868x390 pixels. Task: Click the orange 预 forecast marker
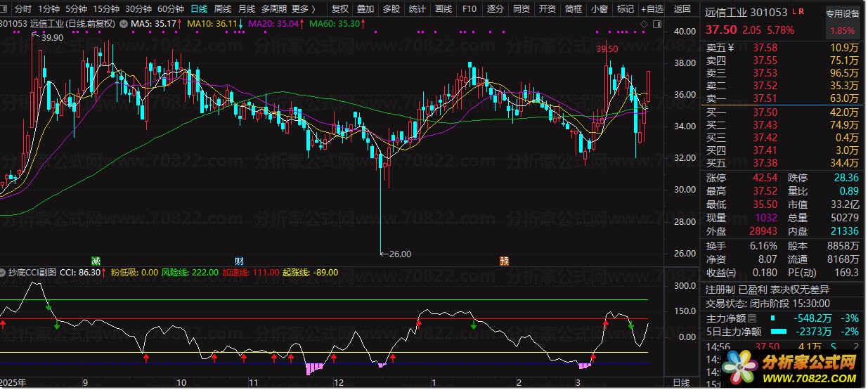(504, 260)
